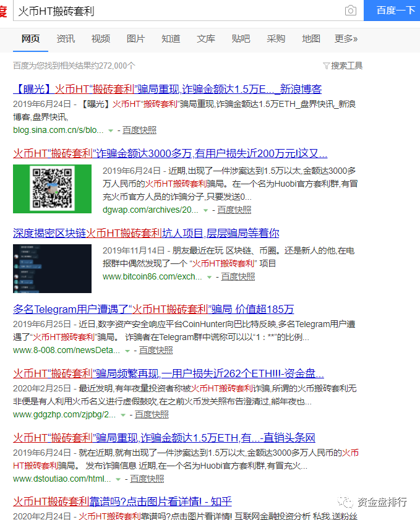Expand arrow next to 8-008.com URL
The height and width of the screenshot is (520, 420).
(127, 351)
